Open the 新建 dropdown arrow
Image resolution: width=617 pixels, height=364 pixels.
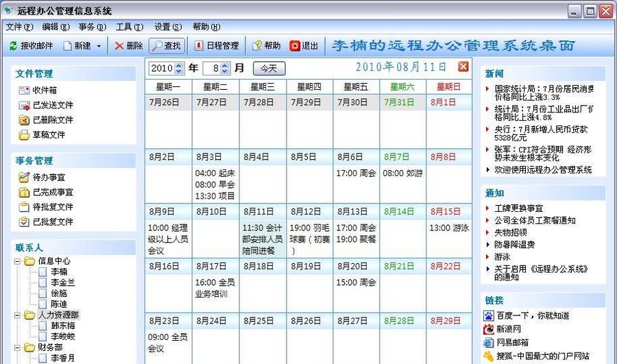(99, 46)
